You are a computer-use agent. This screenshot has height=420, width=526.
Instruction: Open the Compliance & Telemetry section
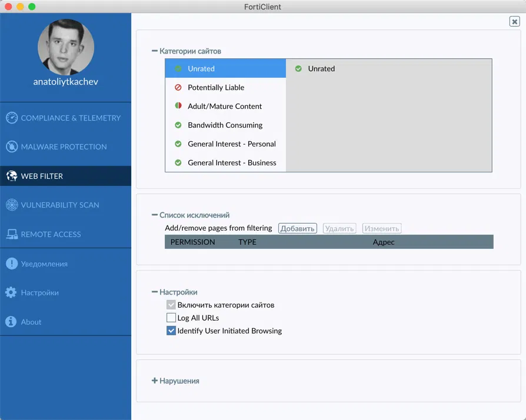click(x=65, y=118)
